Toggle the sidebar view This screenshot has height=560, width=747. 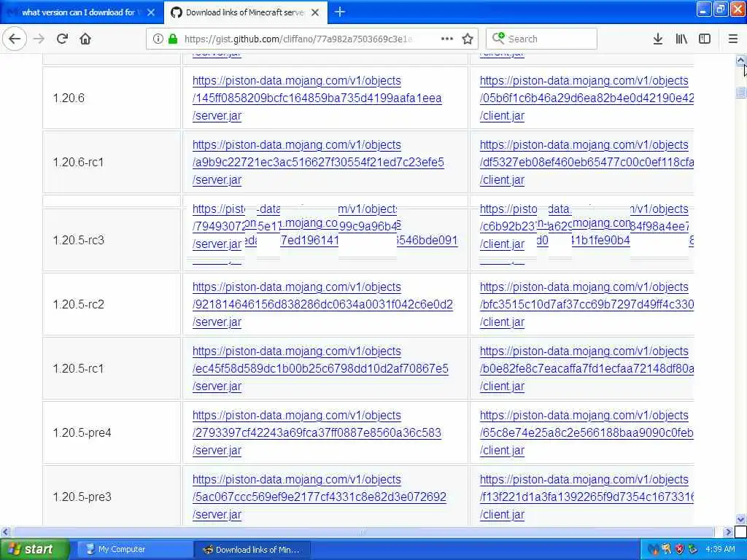pos(705,39)
